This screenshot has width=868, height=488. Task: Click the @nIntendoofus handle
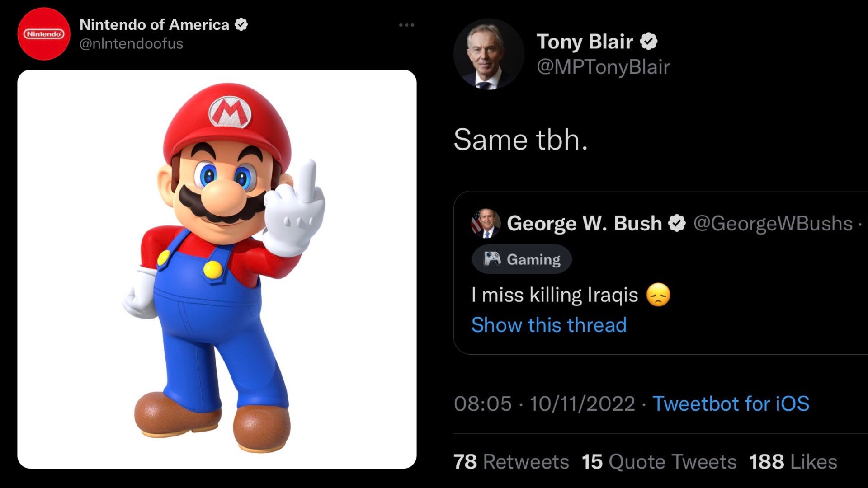(131, 44)
